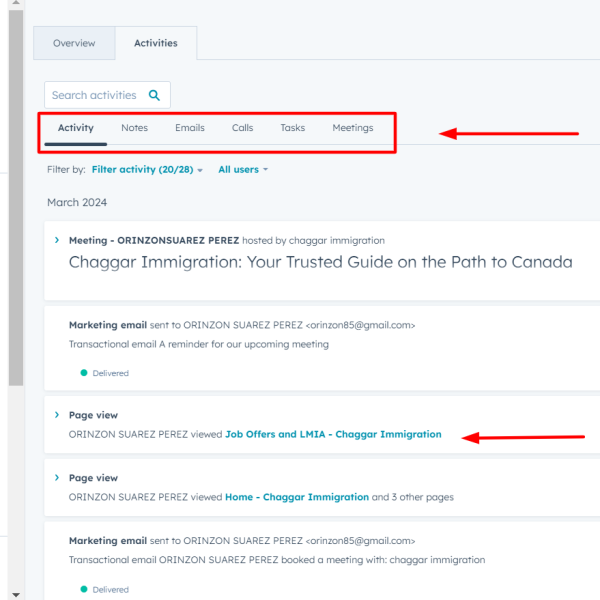Click 'and 3 other pages' text
The image size is (600, 600).
pyautogui.click(x=413, y=497)
